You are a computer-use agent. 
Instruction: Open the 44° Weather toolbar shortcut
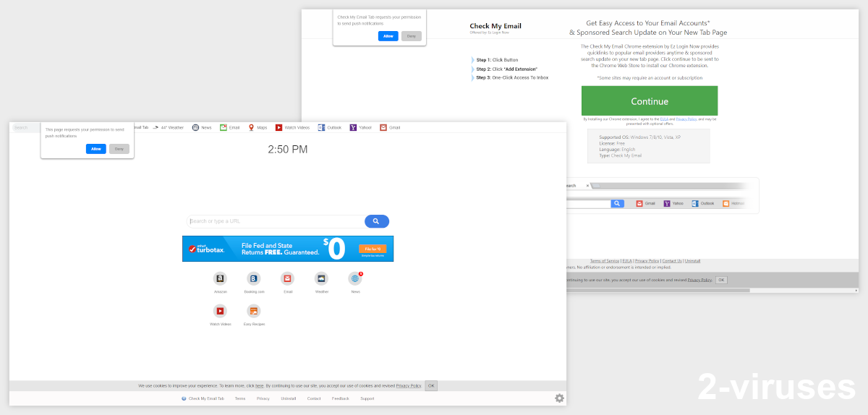pyautogui.click(x=168, y=127)
